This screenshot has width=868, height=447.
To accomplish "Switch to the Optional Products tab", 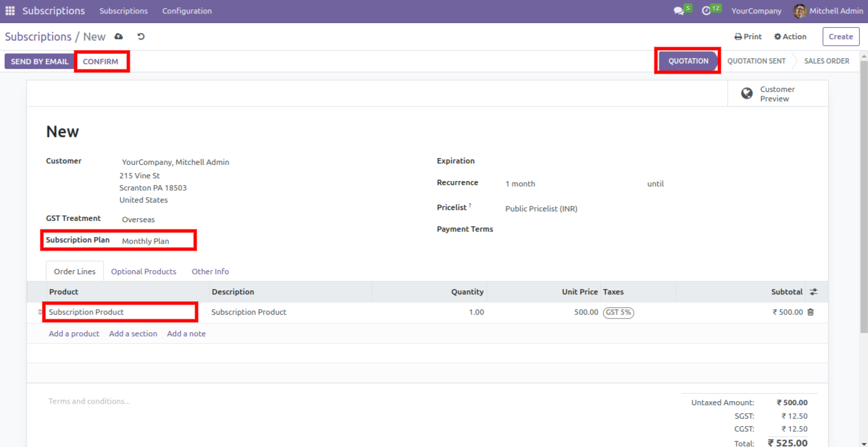I will coord(143,271).
